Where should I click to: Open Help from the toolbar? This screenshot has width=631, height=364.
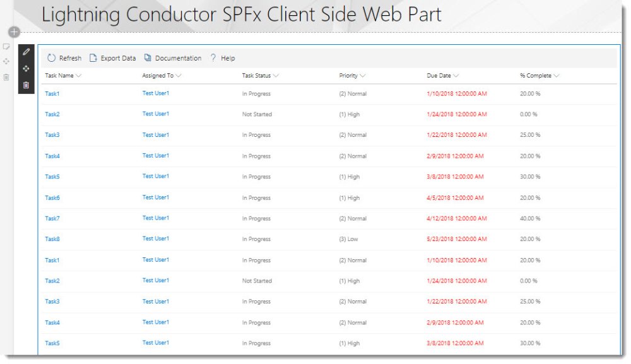[223, 57]
